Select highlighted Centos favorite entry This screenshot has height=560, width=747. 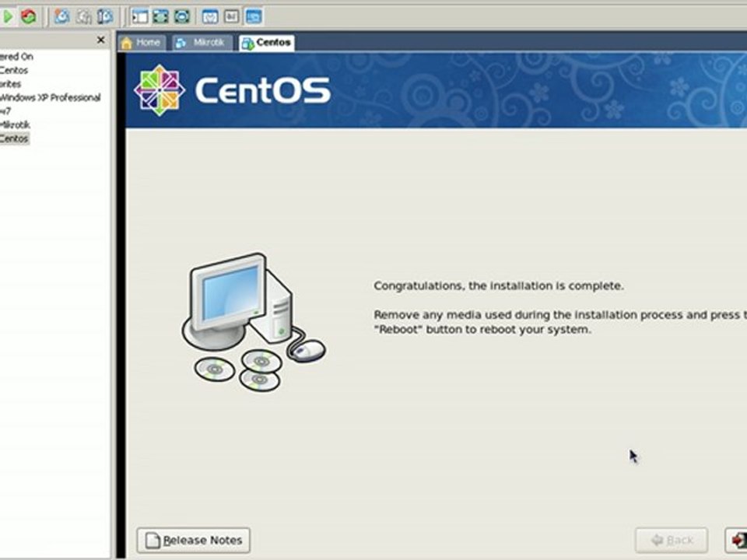coord(14,138)
